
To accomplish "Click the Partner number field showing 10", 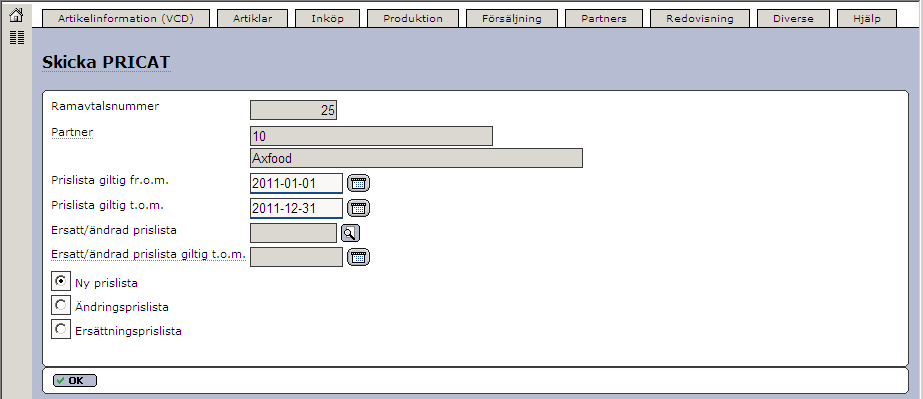I will coord(371,136).
